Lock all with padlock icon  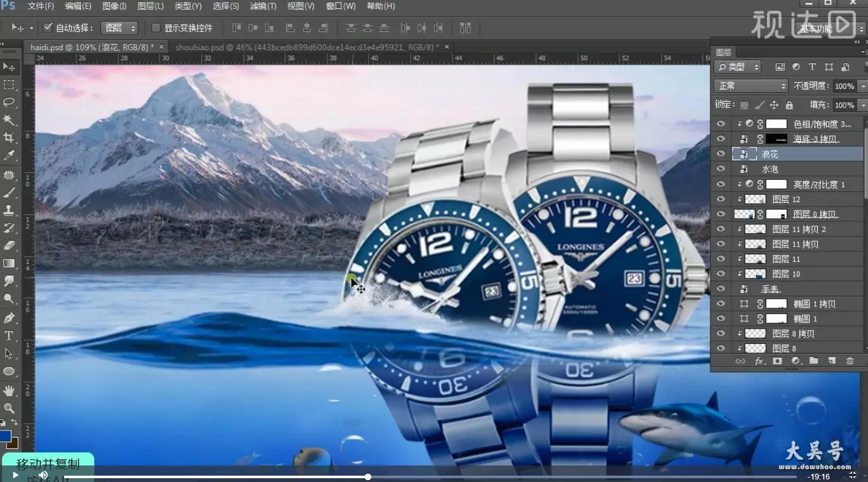pos(789,105)
